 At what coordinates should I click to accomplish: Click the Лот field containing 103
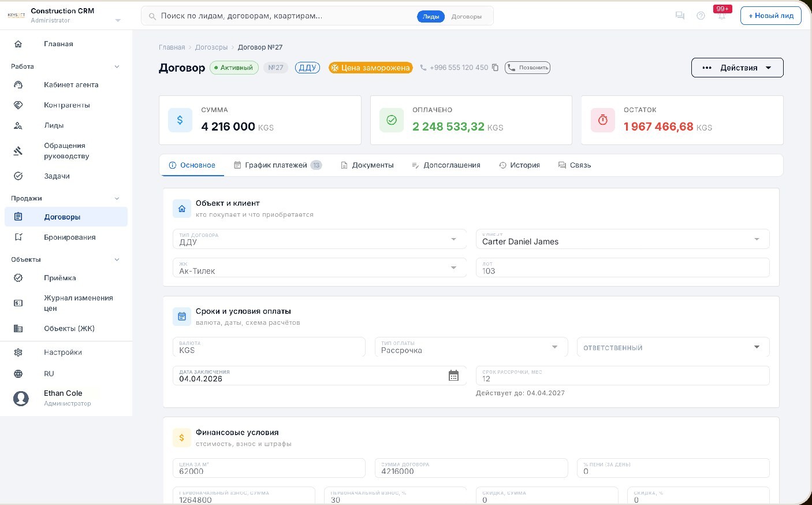[623, 268]
